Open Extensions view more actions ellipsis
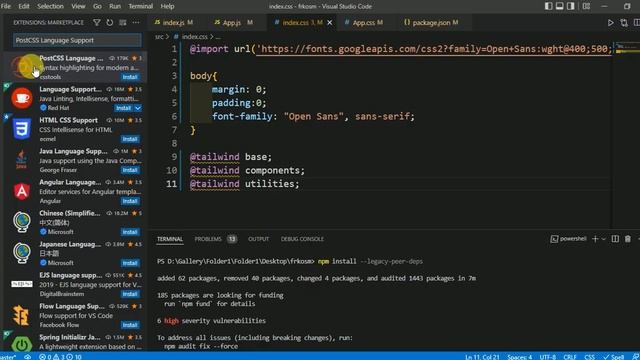The width and height of the screenshot is (640, 360). point(136,22)
